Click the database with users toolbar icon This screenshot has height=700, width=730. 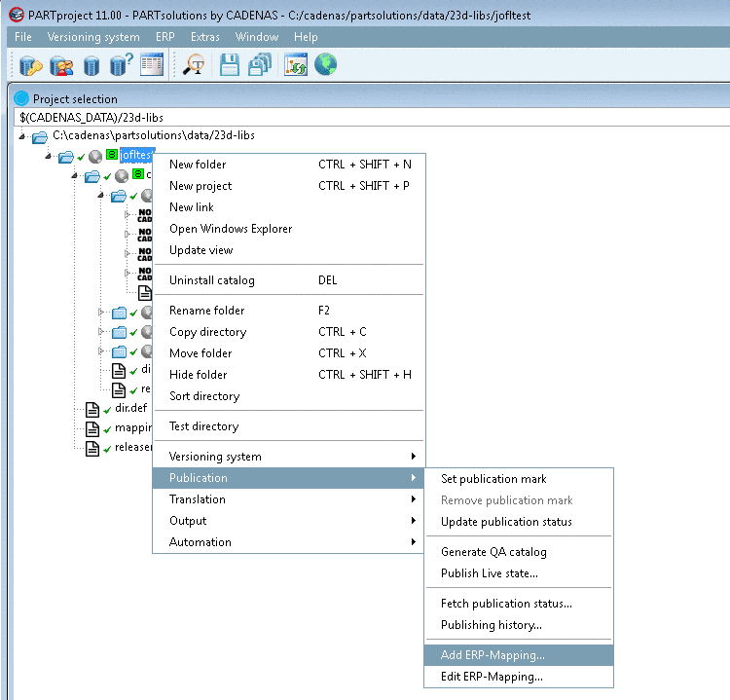[61, 65]
